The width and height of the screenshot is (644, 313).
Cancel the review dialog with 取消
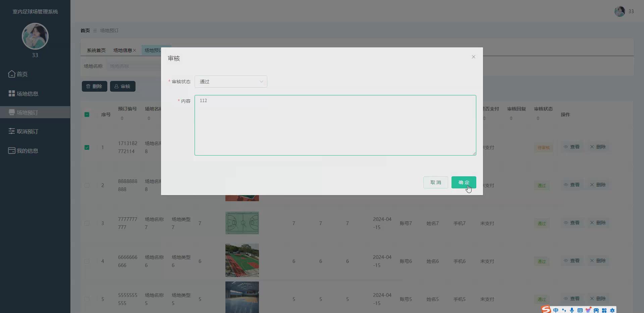(x=435, y=182)
